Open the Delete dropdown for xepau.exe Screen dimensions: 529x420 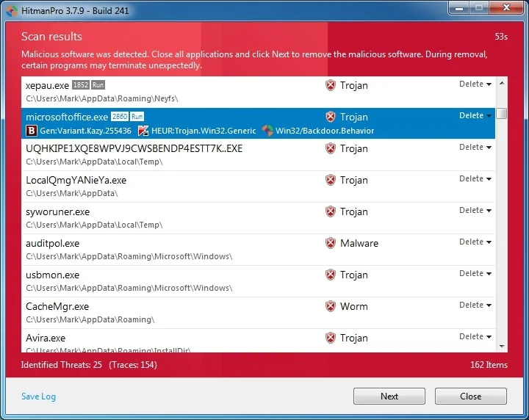tap(475, 84)
